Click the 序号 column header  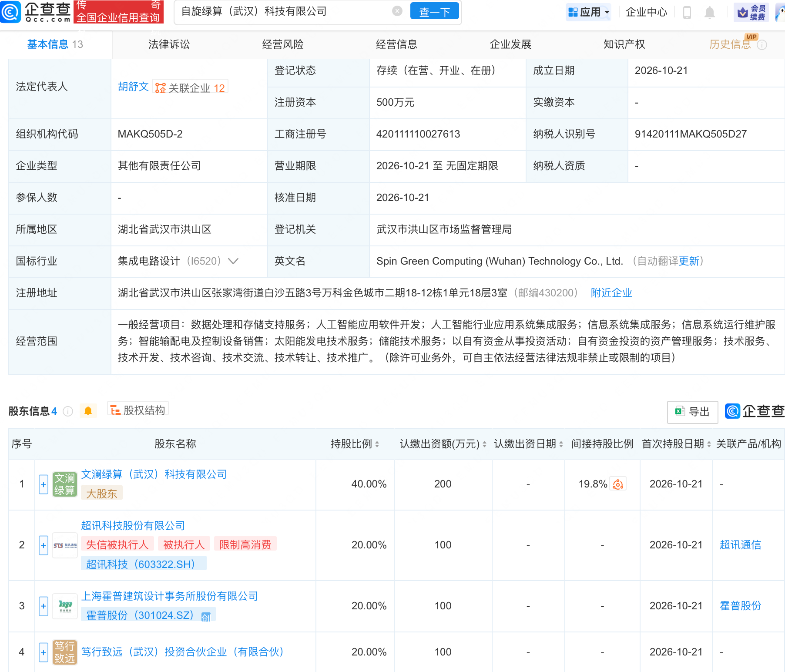pyautogui.click(x=22, y=444)
